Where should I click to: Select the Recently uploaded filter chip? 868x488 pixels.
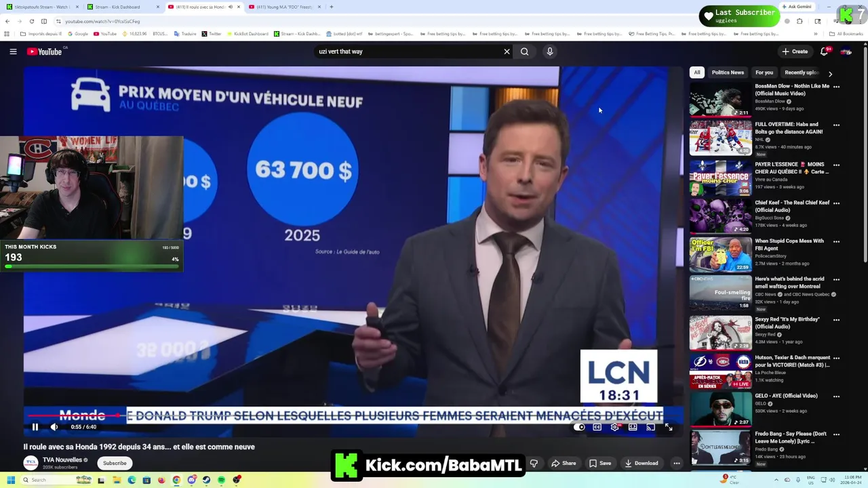pos(802,73)
